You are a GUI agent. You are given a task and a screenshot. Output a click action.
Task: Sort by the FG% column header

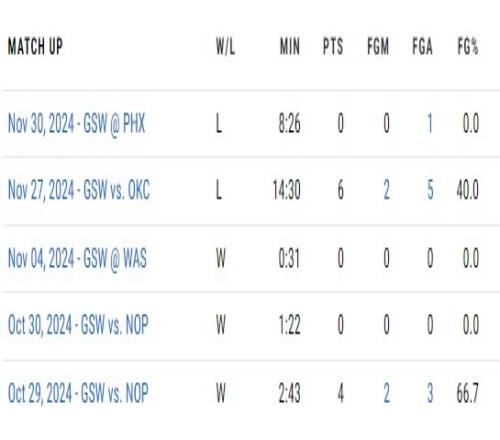[468, 46]
